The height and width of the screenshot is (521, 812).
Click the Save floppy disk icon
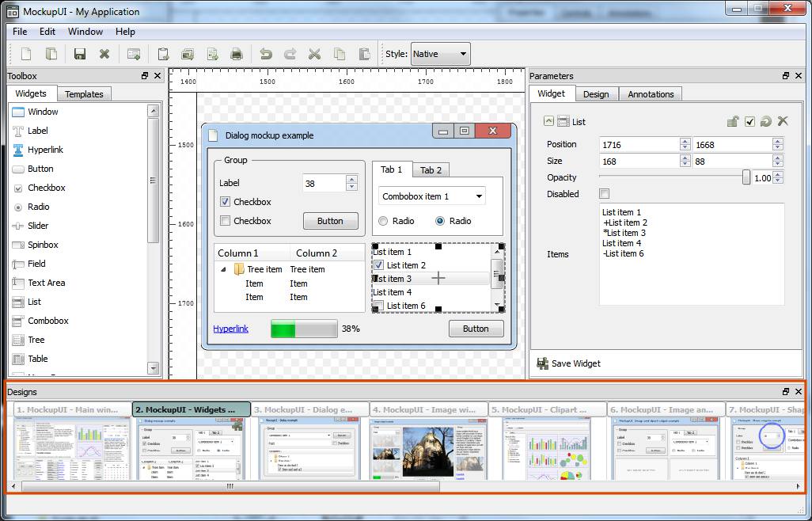80,54
